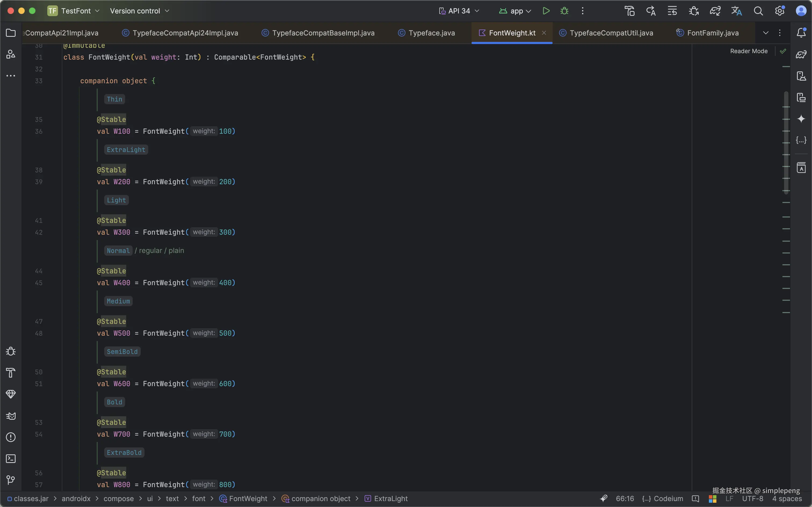Open the Notifications bell panel
Image resolution: width=812 pixels, height=507 pixels.
[801, 33]
